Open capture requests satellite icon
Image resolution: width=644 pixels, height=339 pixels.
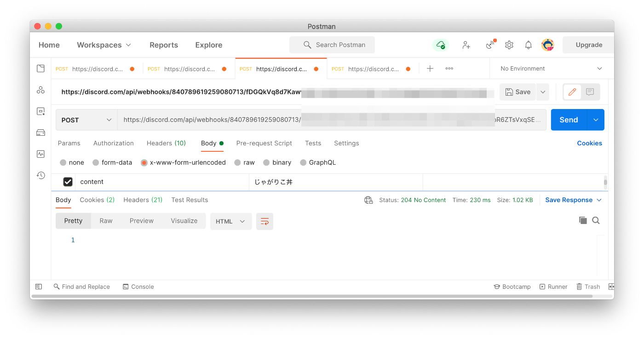click(x=491, y=45)
